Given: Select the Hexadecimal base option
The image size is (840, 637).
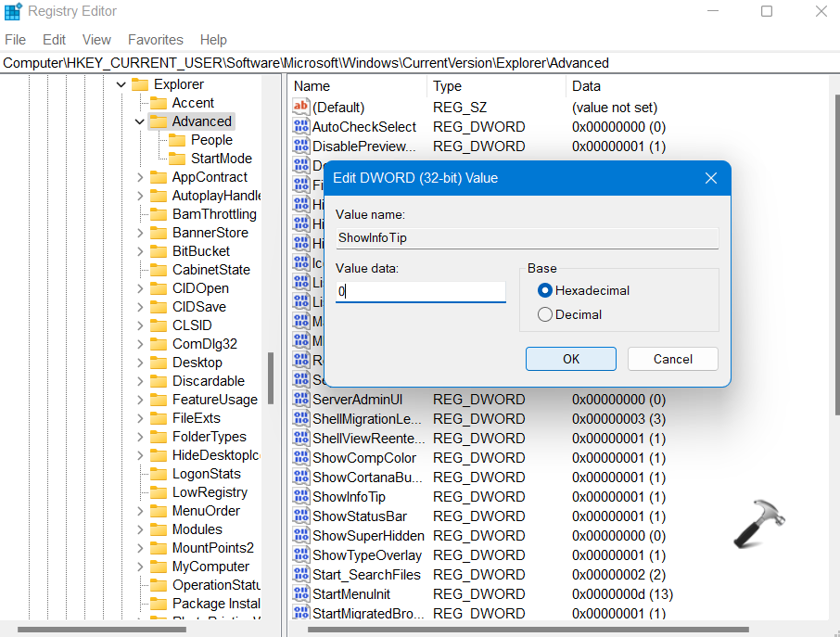Looking at the screenshot, I should click(x=546, y=289).
